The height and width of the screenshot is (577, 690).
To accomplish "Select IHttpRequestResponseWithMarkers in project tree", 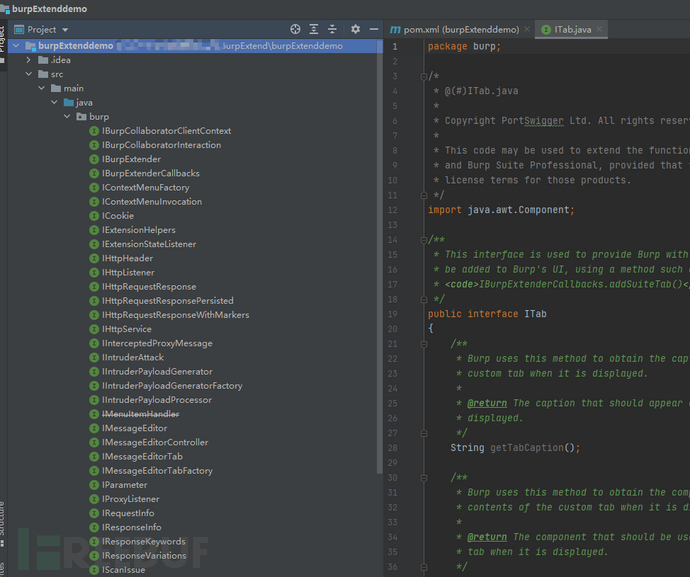I will click(x=176, y=315).
